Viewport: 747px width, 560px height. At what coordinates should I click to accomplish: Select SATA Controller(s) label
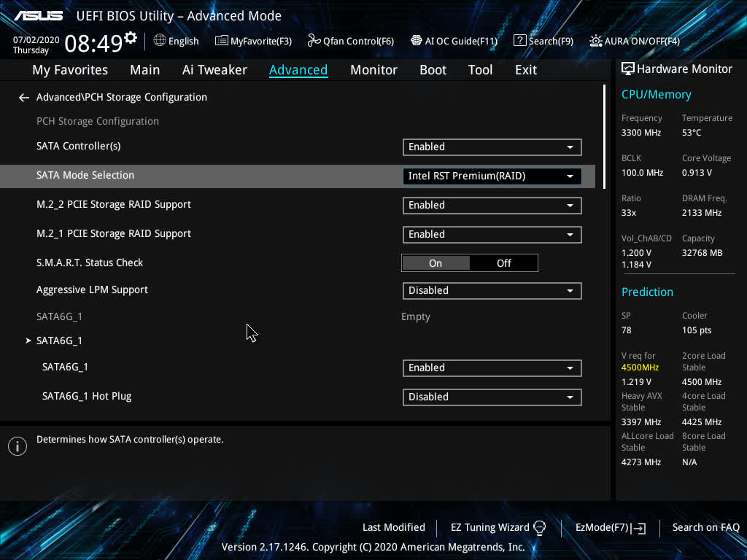[79, 146]
